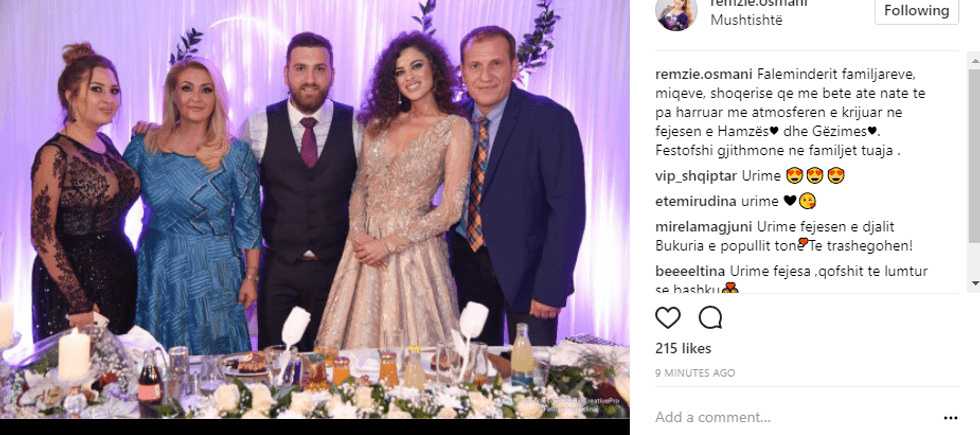Open the Mushtishtë location link
This screenshot has height=435, width=980.
(746, 19)
